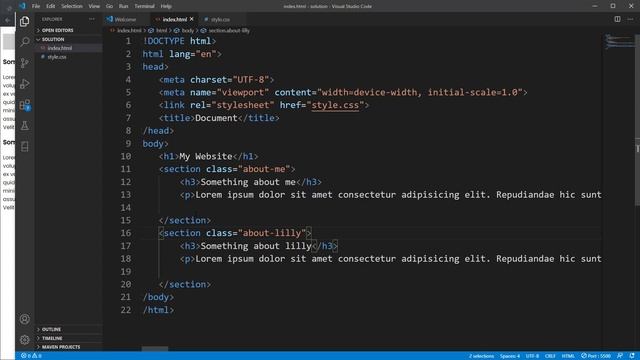
Task: Open notifications bell in status bar
Action: (x=632, y=356)
